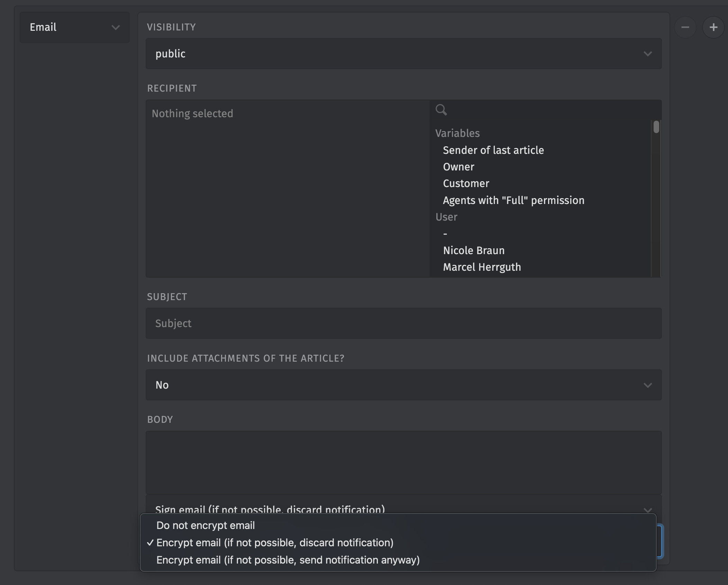
Task: Click the plus add-action icon
Action: click(713, 27)
